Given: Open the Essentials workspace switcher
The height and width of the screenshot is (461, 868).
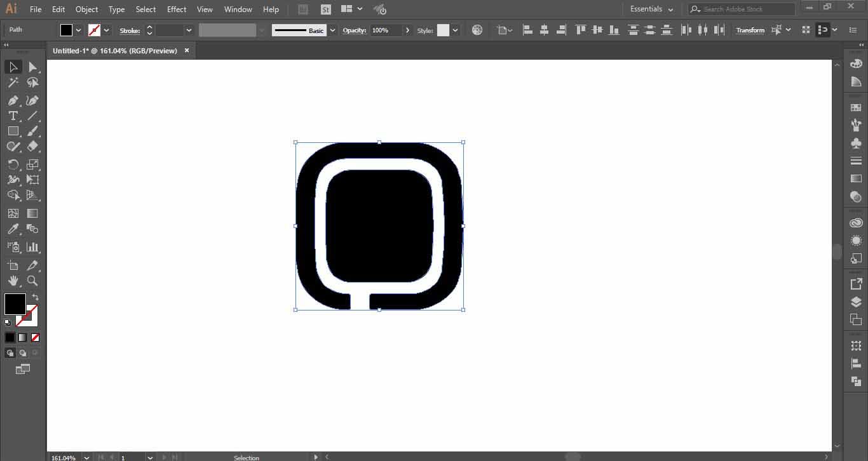Looking at the screenshot, I should 651,10.
